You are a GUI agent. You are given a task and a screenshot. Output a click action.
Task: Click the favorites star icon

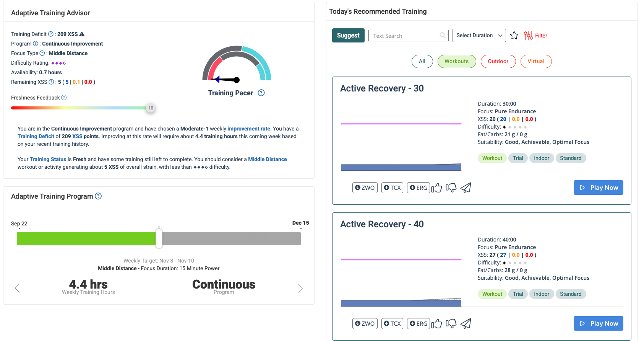(x=514, y=36)
